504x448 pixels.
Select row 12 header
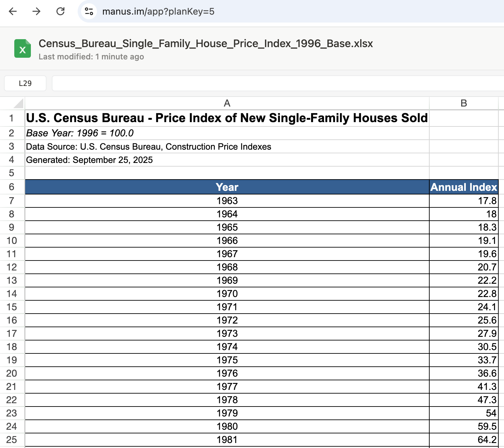[12, 267]
